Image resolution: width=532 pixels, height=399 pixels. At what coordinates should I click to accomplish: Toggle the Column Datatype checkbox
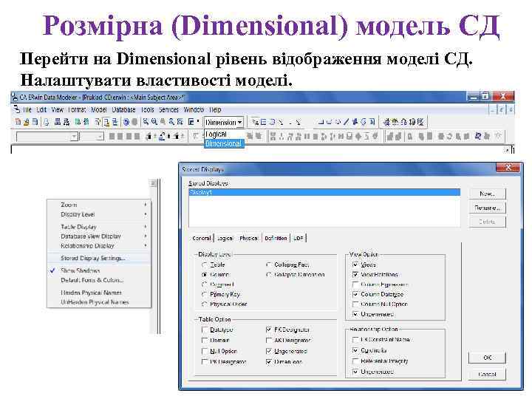point(355,294)
